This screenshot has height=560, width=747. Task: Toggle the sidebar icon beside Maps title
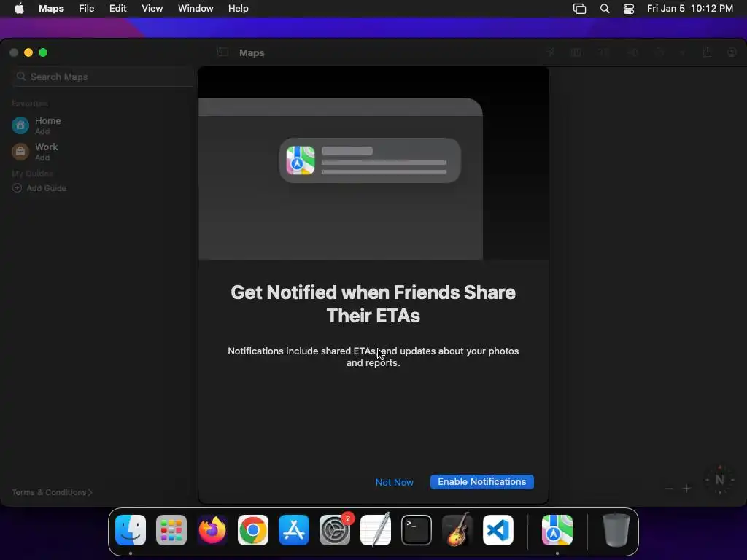point(222,52)
